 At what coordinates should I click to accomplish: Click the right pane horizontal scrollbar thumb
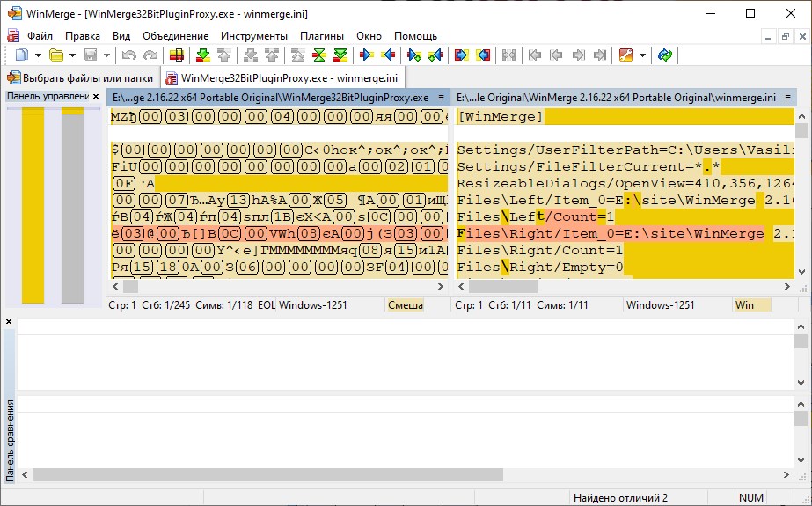click(x=503, y=286)
